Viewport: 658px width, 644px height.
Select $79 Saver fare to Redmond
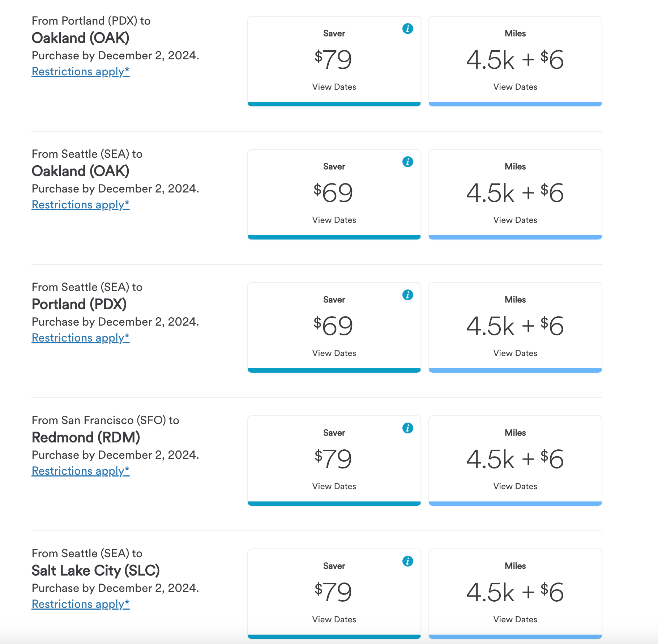(334, 459)
